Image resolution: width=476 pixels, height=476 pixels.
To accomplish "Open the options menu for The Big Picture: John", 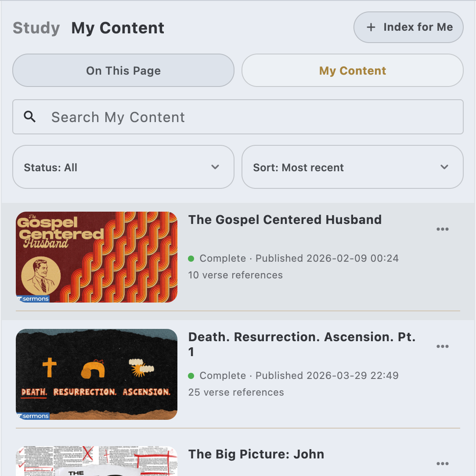I will coord(443,463).
